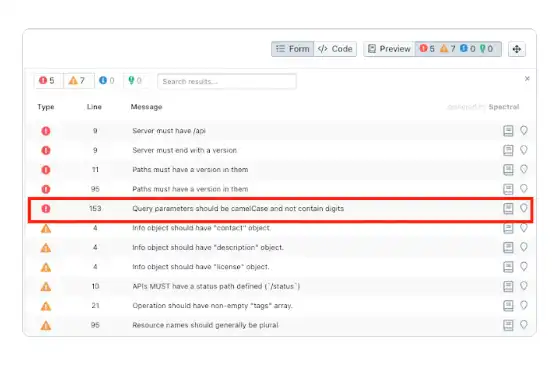Select message "Server must end with a version"
554x382 pixels.
tap(184, 150)
